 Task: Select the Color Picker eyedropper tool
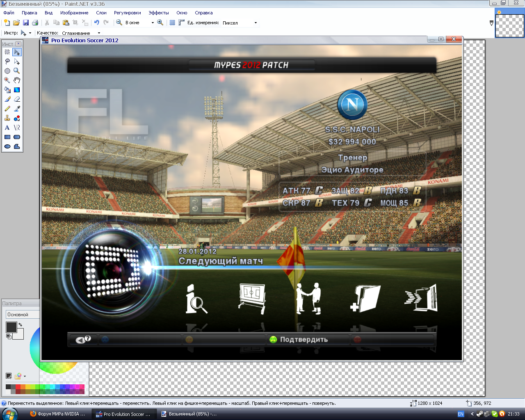pos(17,109)
